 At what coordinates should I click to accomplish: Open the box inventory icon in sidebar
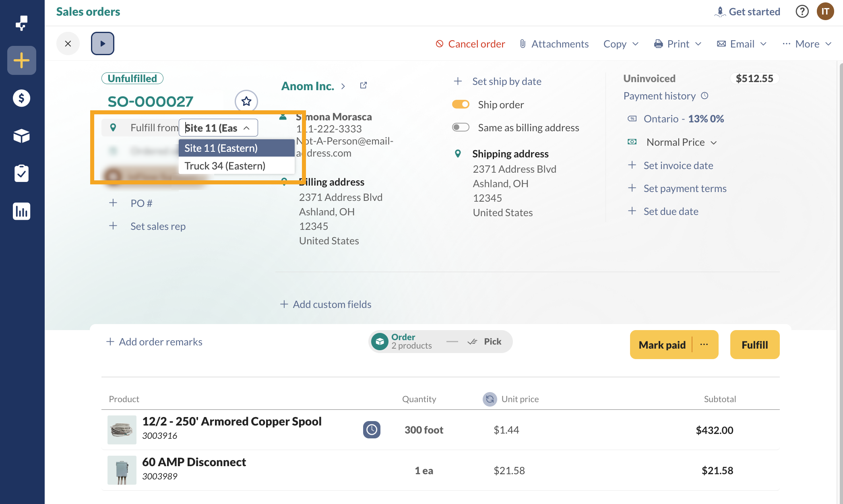[x=22, y=136]
